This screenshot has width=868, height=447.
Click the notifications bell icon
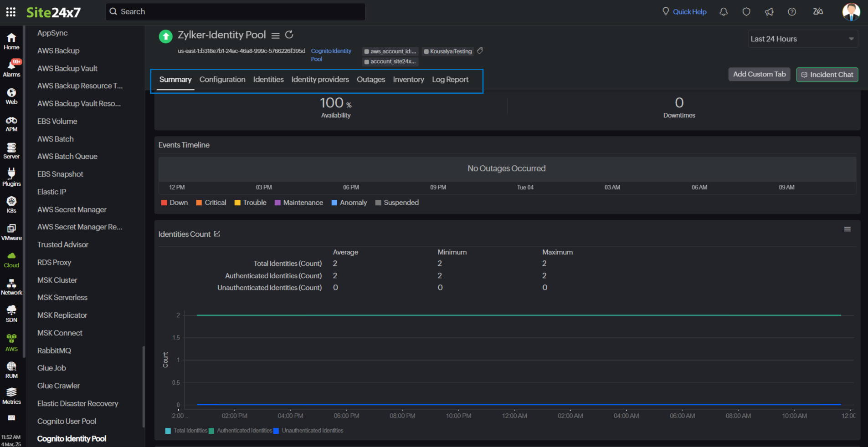click(723, 12)
